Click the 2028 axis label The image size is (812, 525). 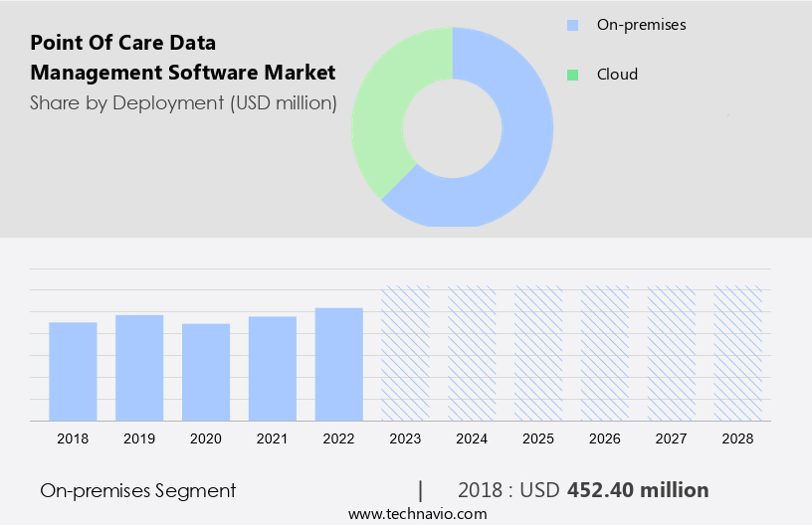pyautogui.click(x=738, y=438)
